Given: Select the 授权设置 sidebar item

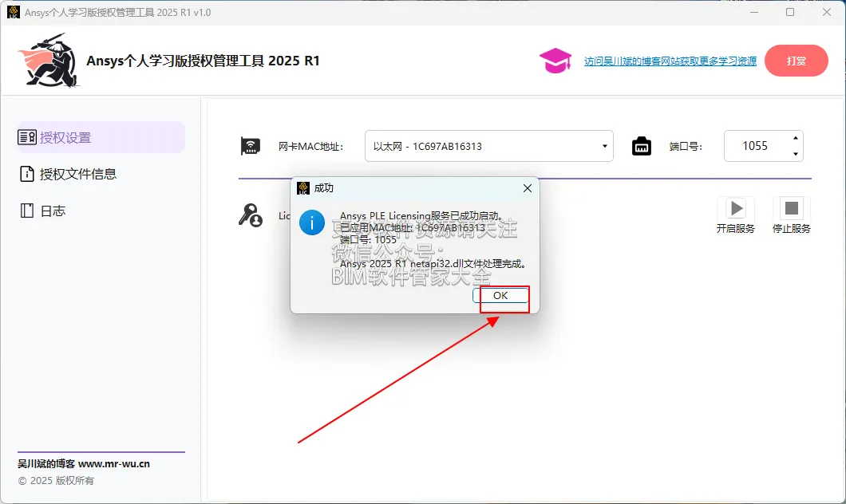Looking at the screenshot, I should click(x=101, y=137).
